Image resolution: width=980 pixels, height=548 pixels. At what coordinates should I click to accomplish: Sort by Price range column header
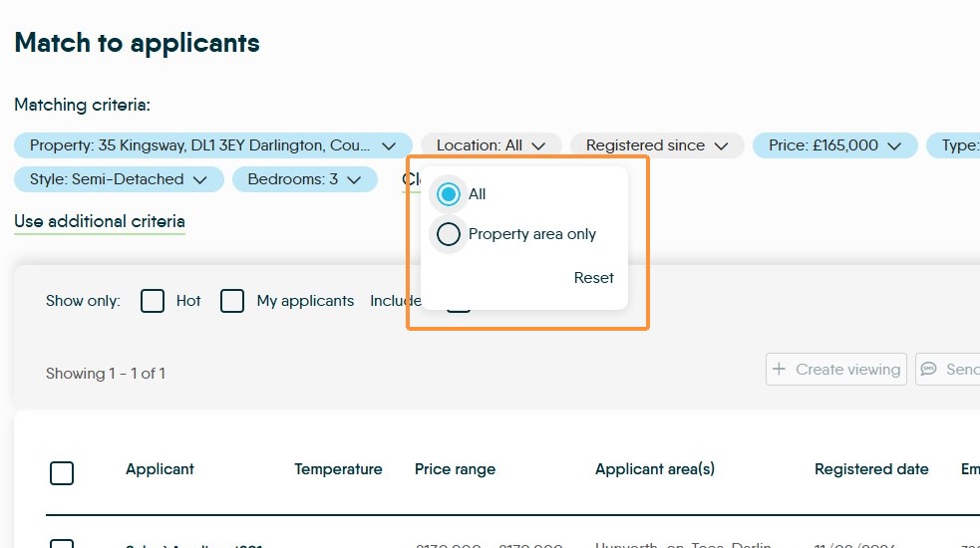tap(455, 469)
